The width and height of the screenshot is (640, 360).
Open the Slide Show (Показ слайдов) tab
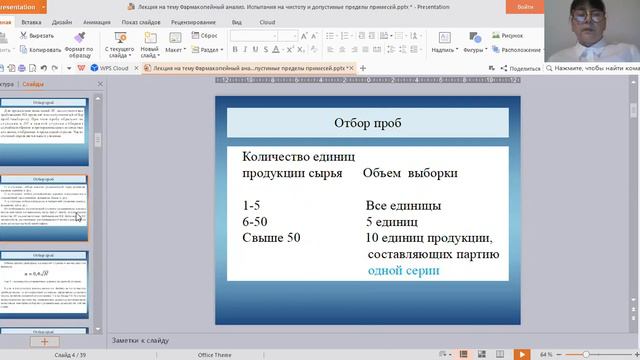[141, 22]
